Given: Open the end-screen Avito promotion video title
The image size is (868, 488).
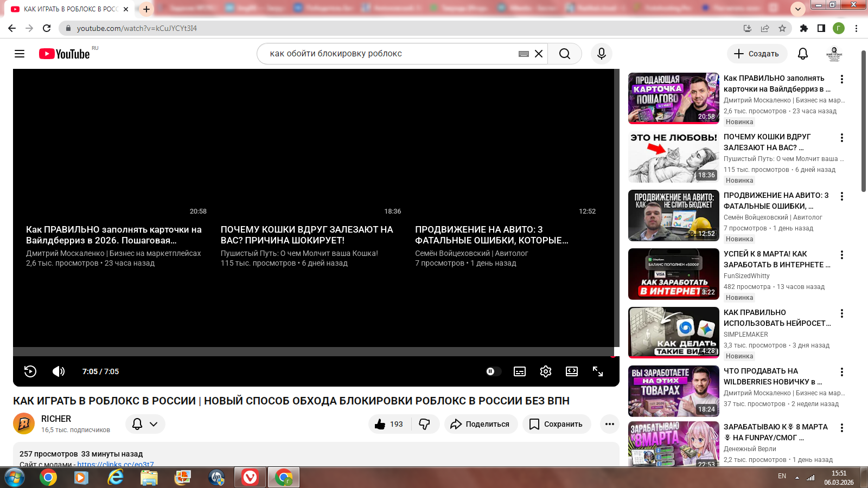Looking at the screenshot, I should point(492,235).
